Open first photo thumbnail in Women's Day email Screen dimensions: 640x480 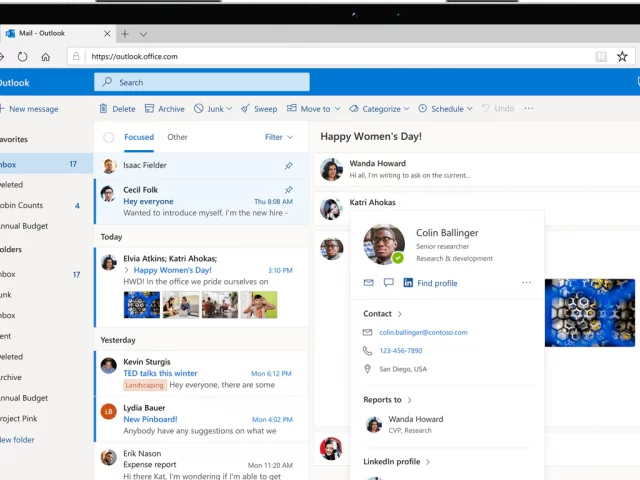143,304
